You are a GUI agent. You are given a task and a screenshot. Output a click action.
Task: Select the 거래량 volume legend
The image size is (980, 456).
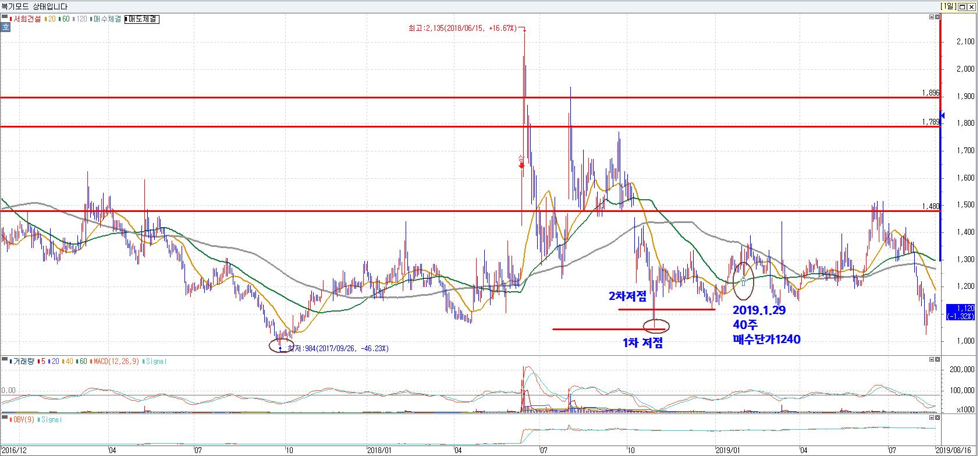click(x=22, y=362)
